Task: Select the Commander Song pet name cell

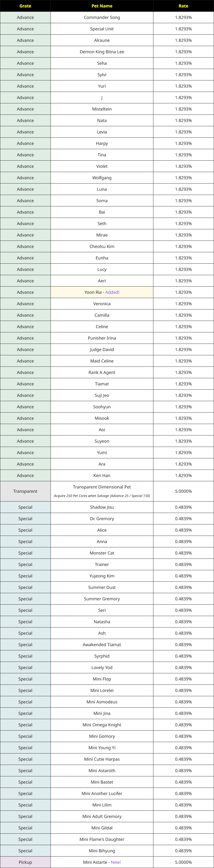Action: click(x=102, y=18)
